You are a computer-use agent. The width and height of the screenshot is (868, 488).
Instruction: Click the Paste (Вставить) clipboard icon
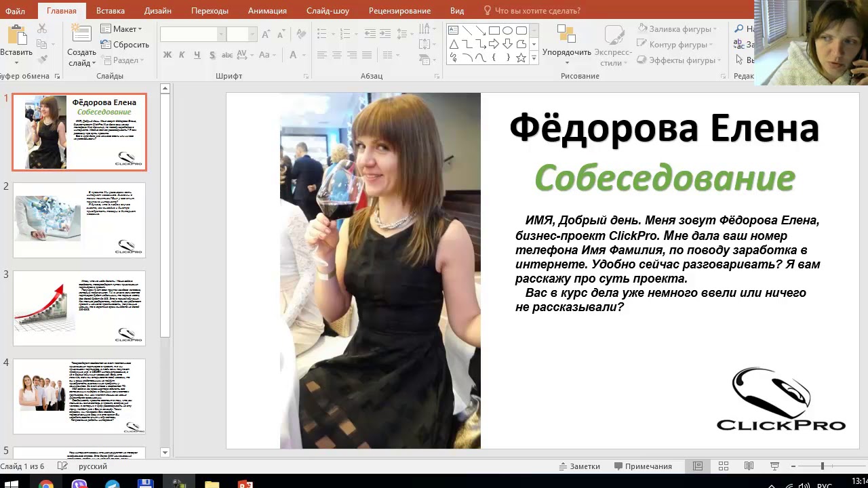16,35
